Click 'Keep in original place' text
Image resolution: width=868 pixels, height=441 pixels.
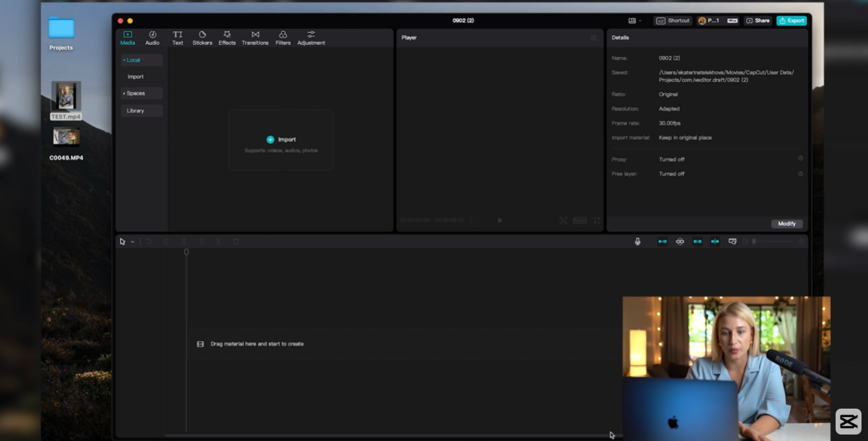click(685, 138)
